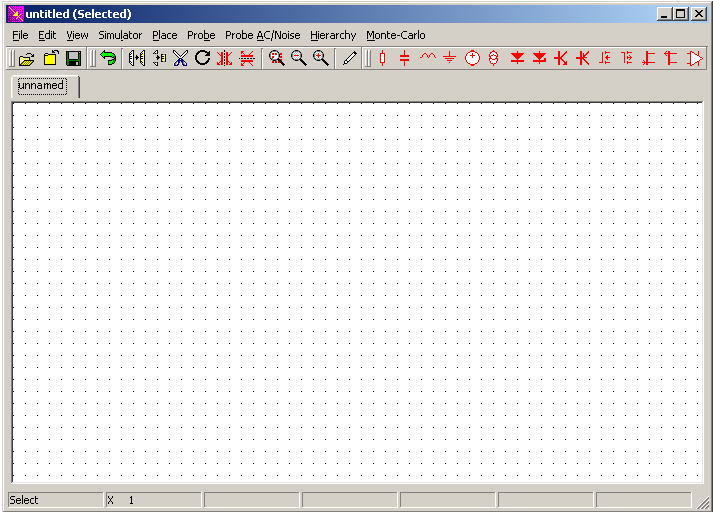This screenshot has height=512, width=713.
Task: Open the Simulator menu
Action: 120,35
